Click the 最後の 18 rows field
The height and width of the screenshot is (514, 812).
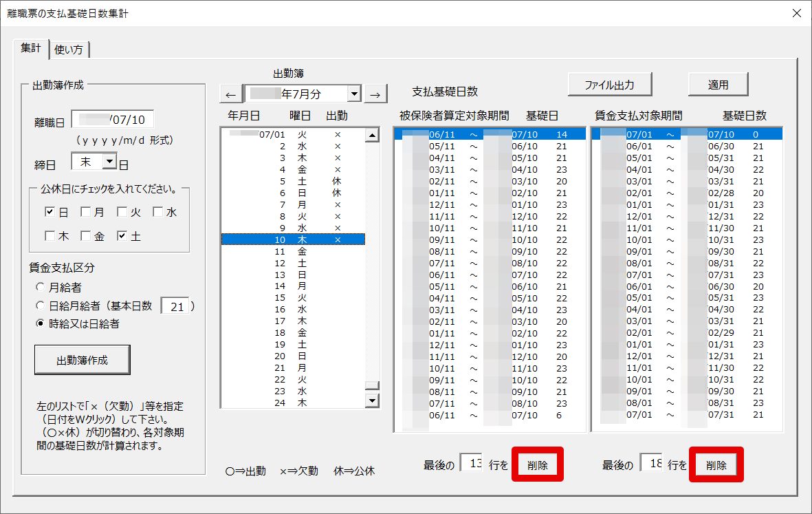652,462
